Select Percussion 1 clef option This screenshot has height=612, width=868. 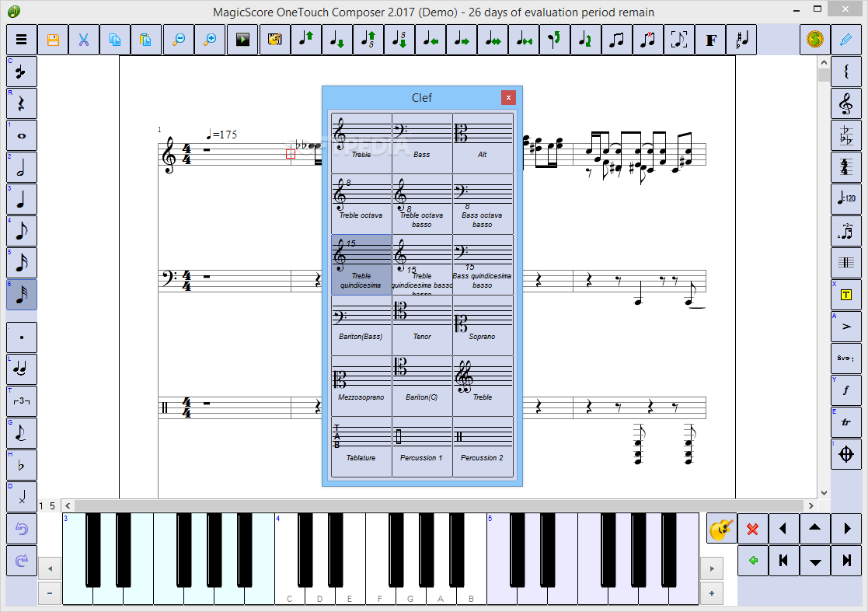pos(423,447)
